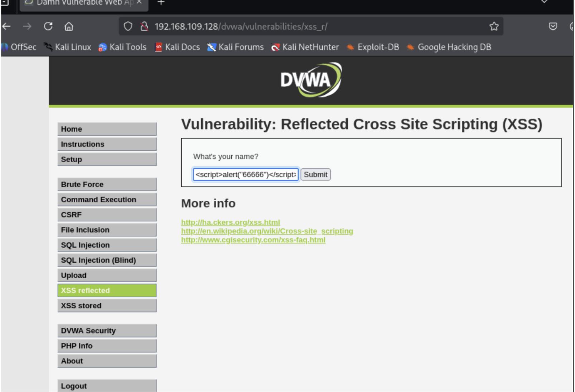Image resolution: width=575 pixels, height=392 pixels.
Task: Open the DVWA Security settings page
Action: point(107,331)
